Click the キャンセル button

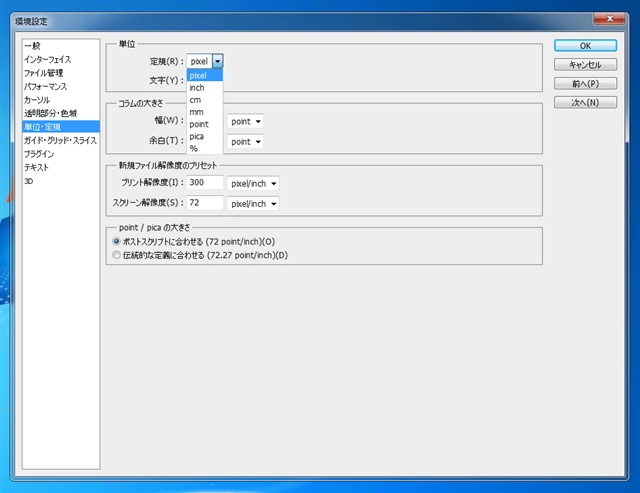point(585,64)
